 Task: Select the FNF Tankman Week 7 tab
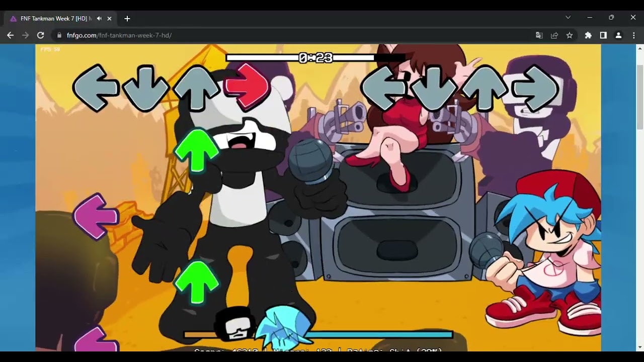coord(59,19)
